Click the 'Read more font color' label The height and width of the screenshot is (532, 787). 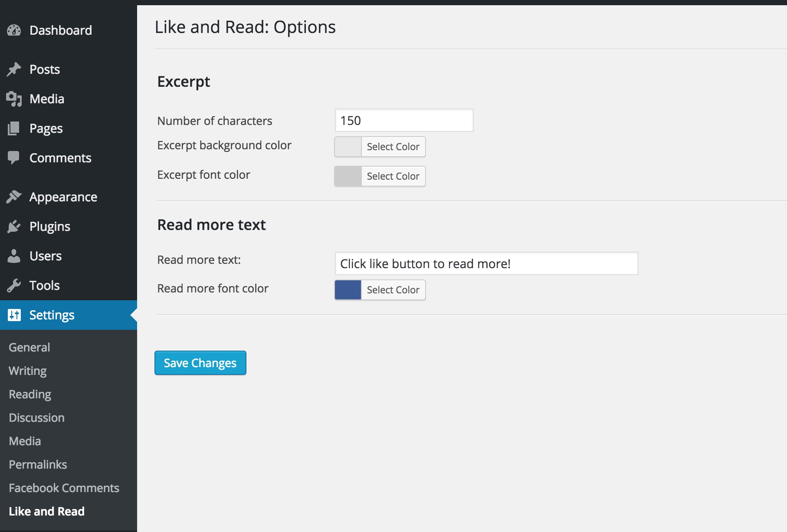[x=213, y=289]
